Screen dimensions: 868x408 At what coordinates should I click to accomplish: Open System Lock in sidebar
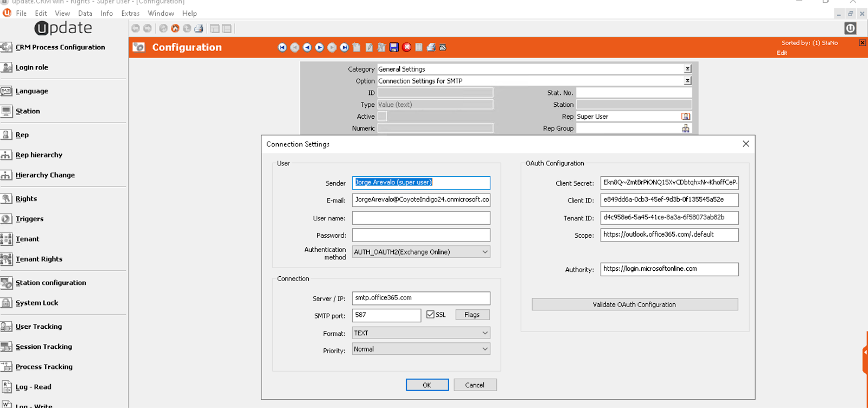coord(37,303)
